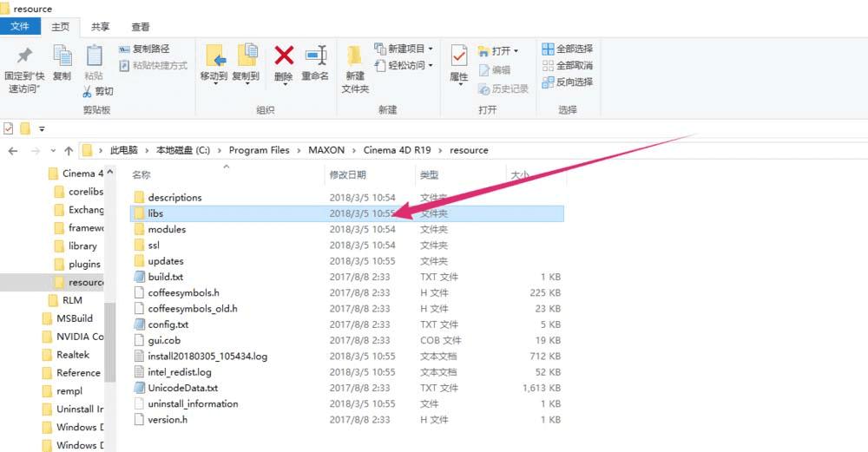
Task: Sort by the 修改日期 (Date modified) column
Action: tap(348, 174)
